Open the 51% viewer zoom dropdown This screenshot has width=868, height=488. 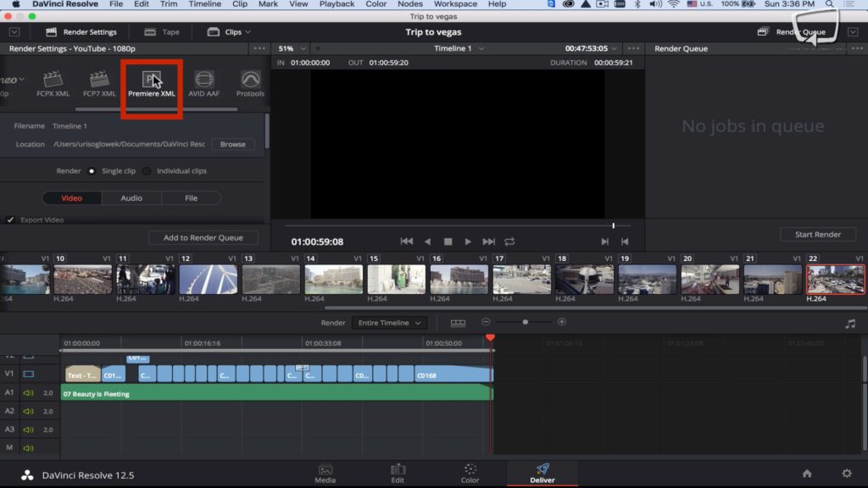click(x=291, y=48)
